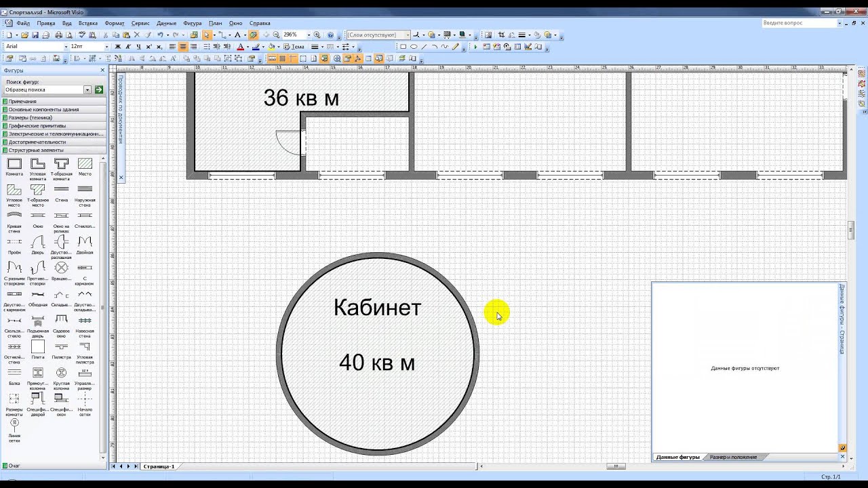Select the Ellipse drawing tool

(x=414, y=47)
